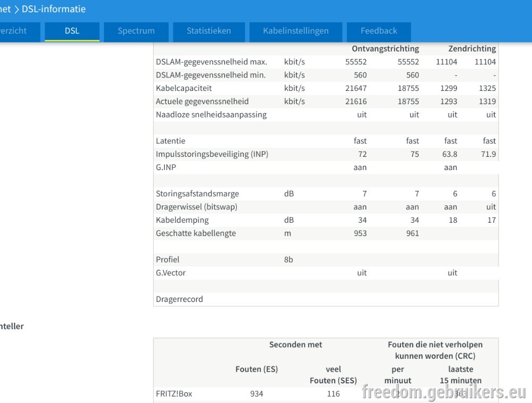Click the G.Vector row label
This screenshot has height=403, width=532.
click(x=171, y=273)
